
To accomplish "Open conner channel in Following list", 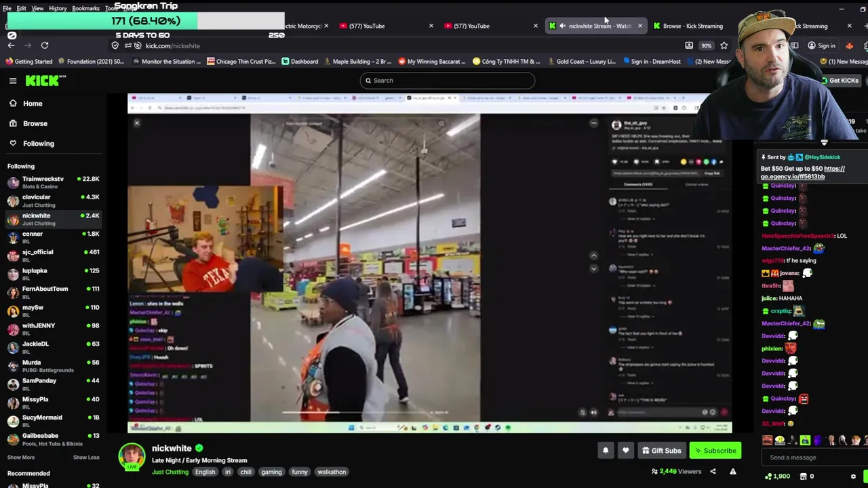I will pos(53,237).
